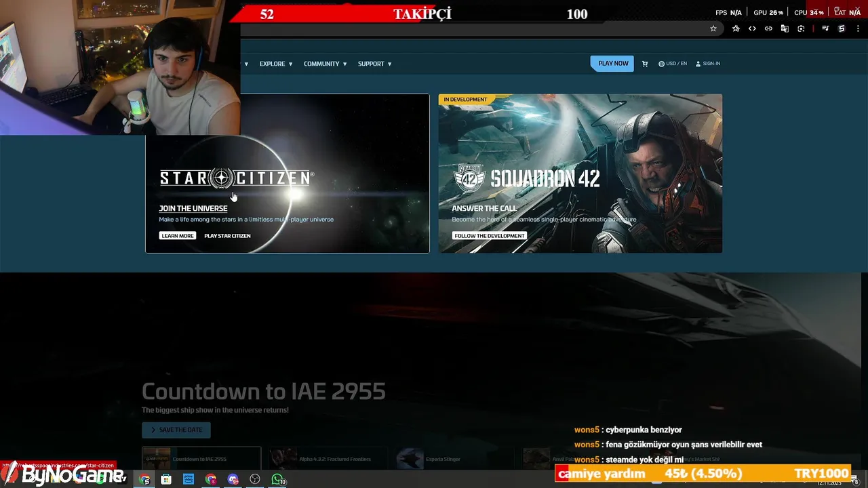Open Chrome with S profile in taskbar
Screen dimensions: 868x488
(144, 479)
